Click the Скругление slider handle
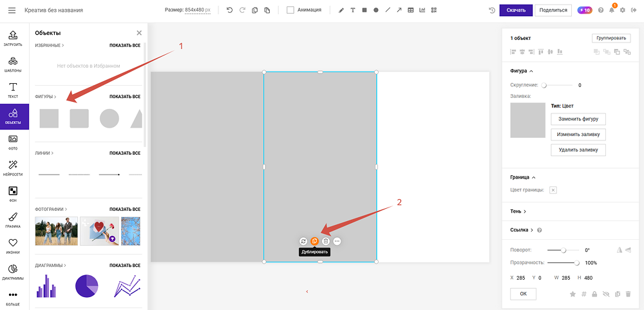 click(x=544, y=86)
